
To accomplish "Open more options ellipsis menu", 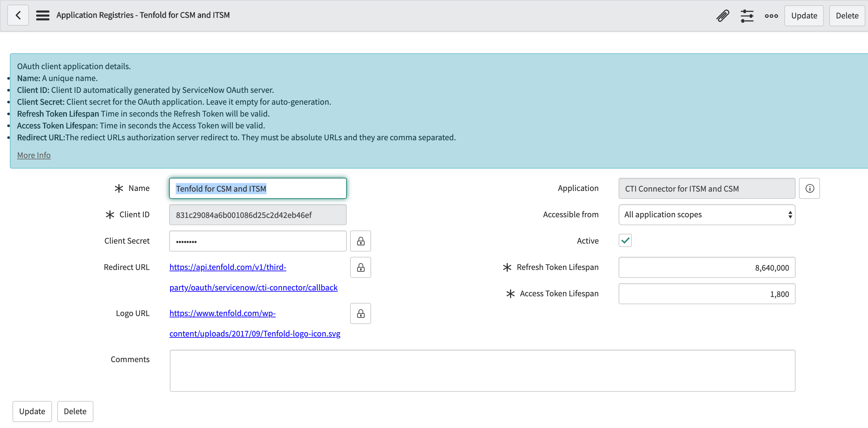I will 771,15.
